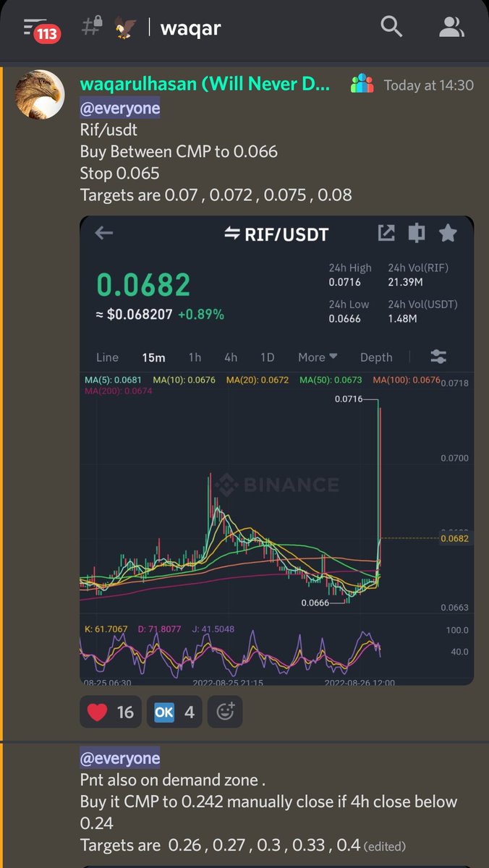Tap the search magnifier icon
The height and width of the screenshot is (868, 489).
[x=391, y=27]
